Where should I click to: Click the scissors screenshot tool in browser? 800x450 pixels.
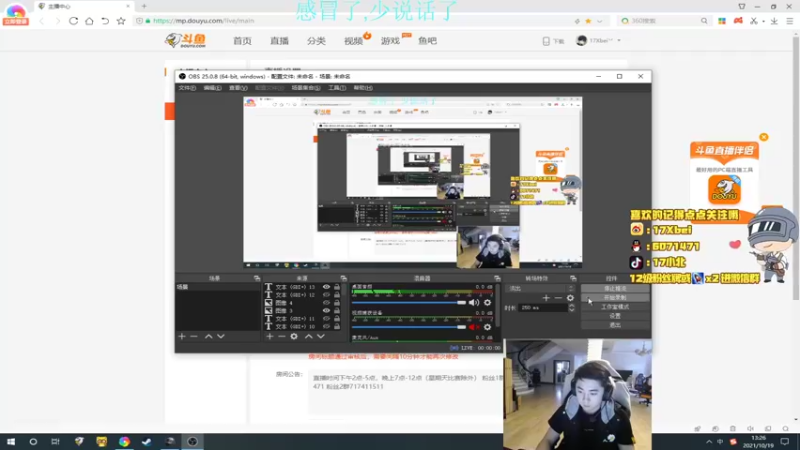click(x=754, y=21)
